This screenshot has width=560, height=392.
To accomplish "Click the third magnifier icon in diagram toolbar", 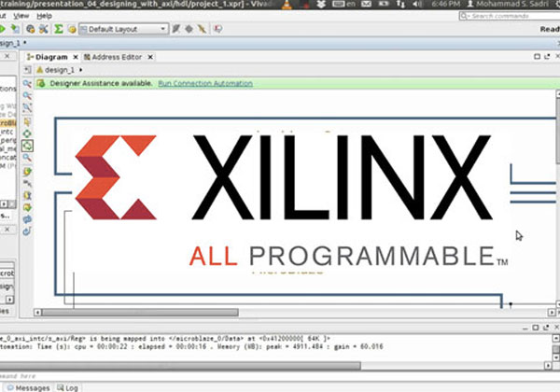I will click(27, 107).
